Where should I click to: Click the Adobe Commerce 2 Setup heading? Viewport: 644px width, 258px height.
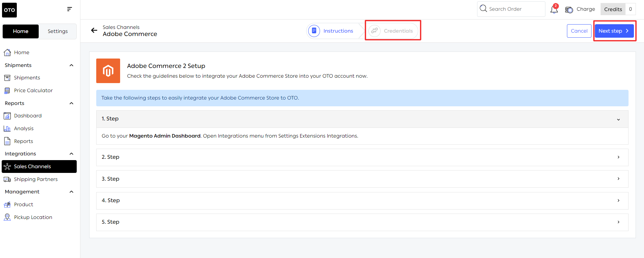point(166,66)
